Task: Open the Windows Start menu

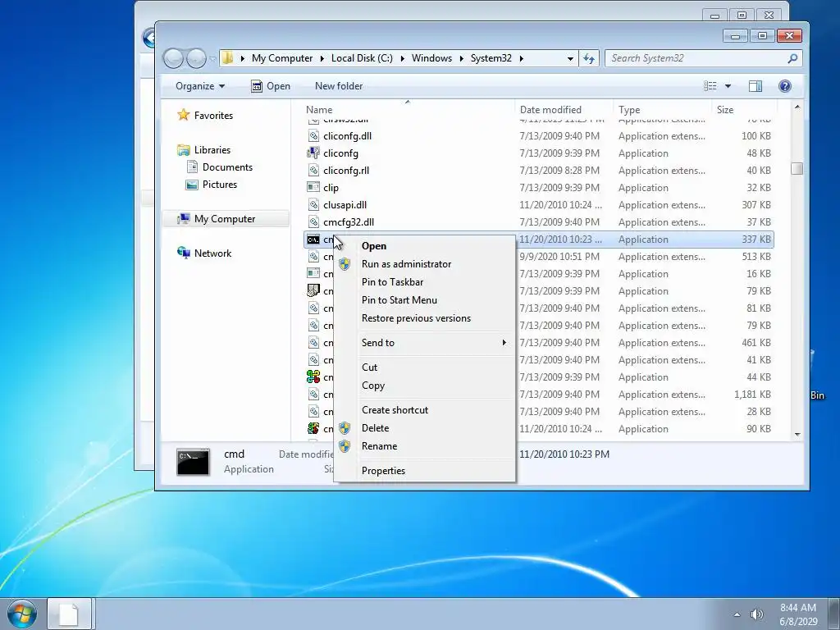Action: pyautogui.click(x=22, y=614)
